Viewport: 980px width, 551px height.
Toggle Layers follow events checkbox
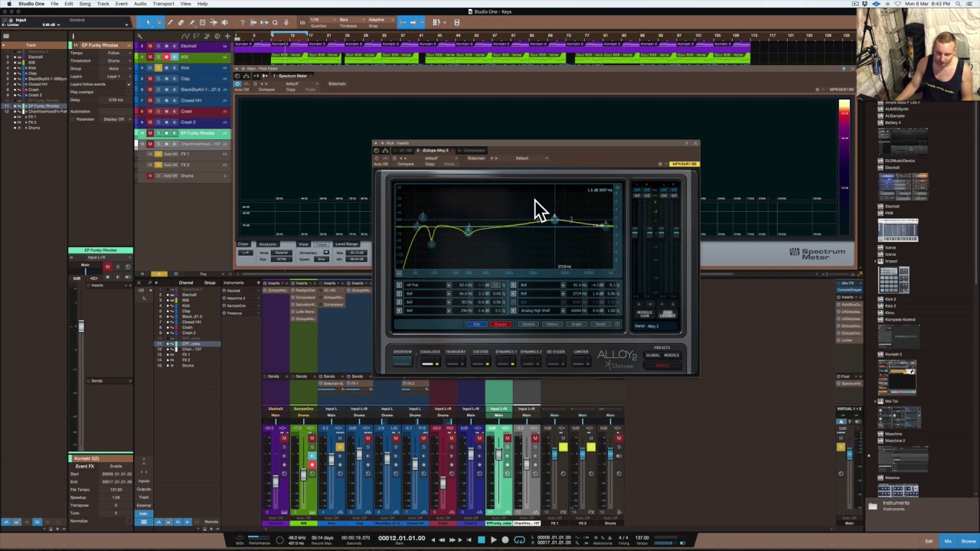[129, 84]
